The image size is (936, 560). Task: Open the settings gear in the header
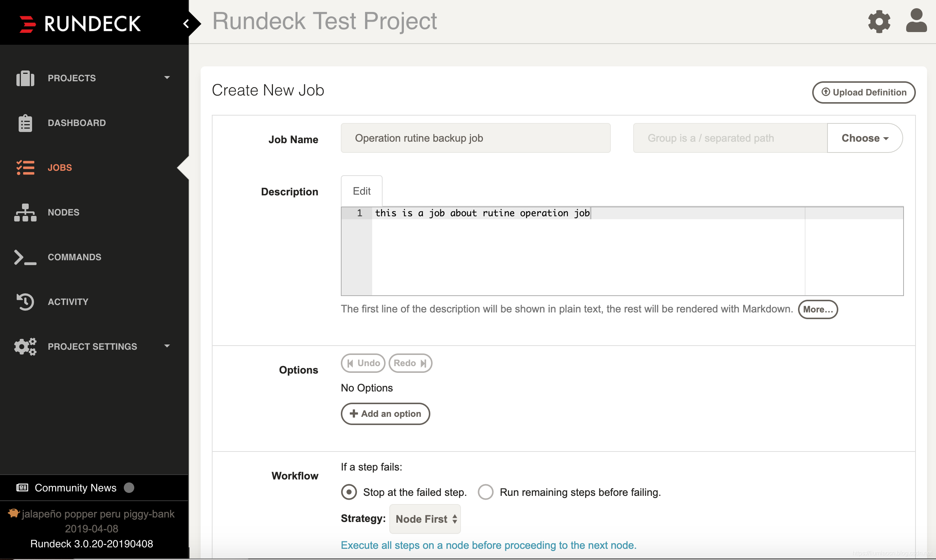(x=879, y=22)
